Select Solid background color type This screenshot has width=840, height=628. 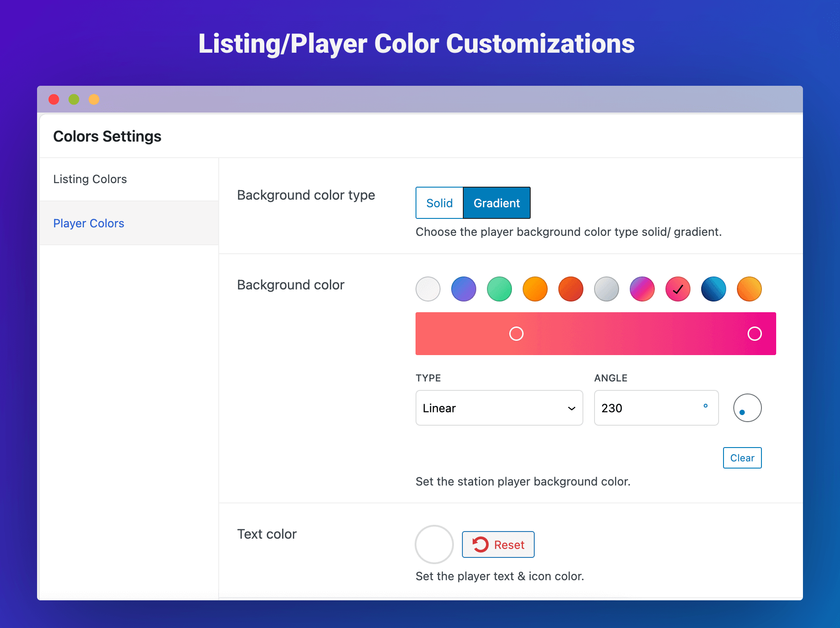(439, 203)
